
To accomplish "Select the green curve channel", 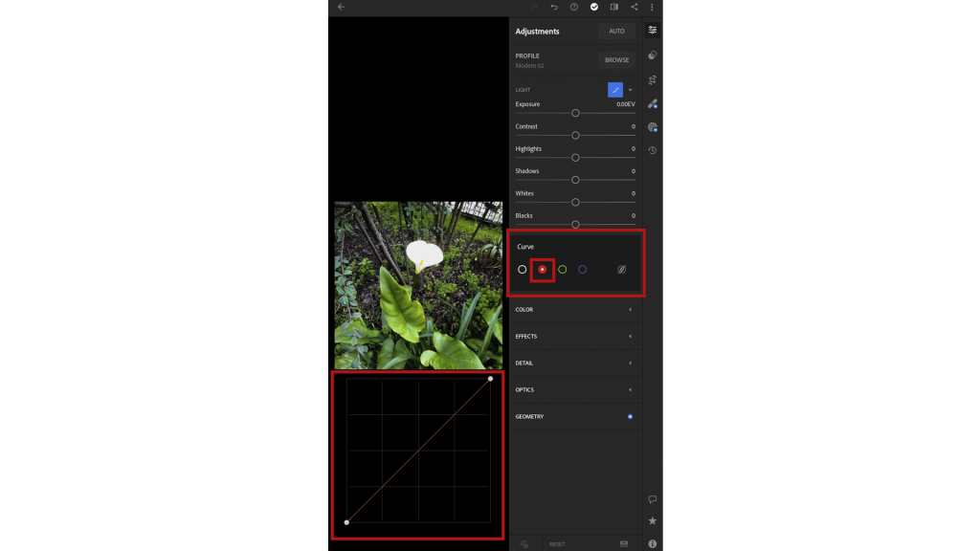I will coord(563,269).
